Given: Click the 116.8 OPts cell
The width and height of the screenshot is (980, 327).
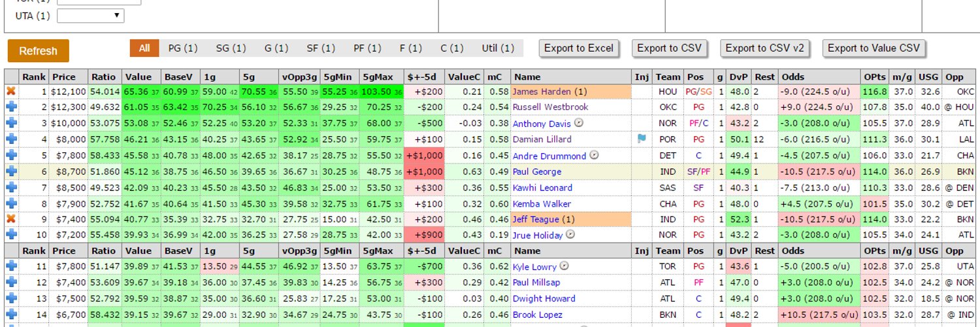Looking at the screenshot, I should pyautogui.click(x=874, y=92).
